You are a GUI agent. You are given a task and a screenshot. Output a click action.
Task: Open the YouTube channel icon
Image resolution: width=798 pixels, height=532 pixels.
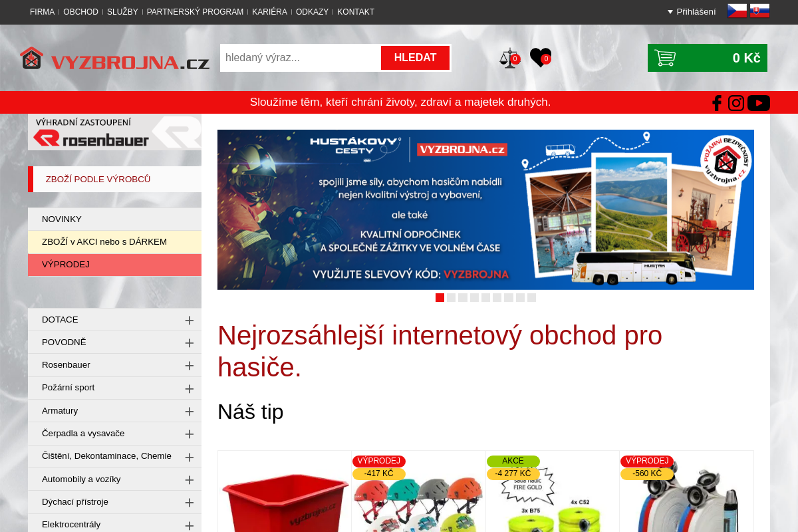[758, 102]
